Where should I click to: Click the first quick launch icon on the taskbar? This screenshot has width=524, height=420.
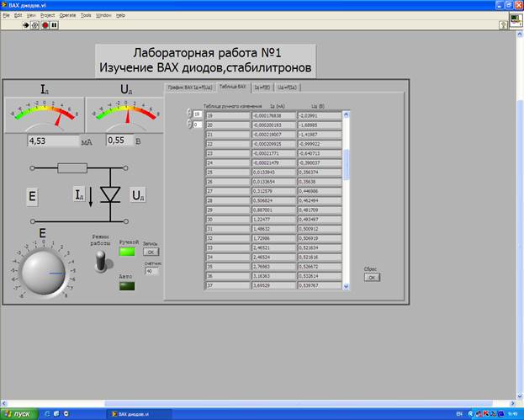click(47, 414)
